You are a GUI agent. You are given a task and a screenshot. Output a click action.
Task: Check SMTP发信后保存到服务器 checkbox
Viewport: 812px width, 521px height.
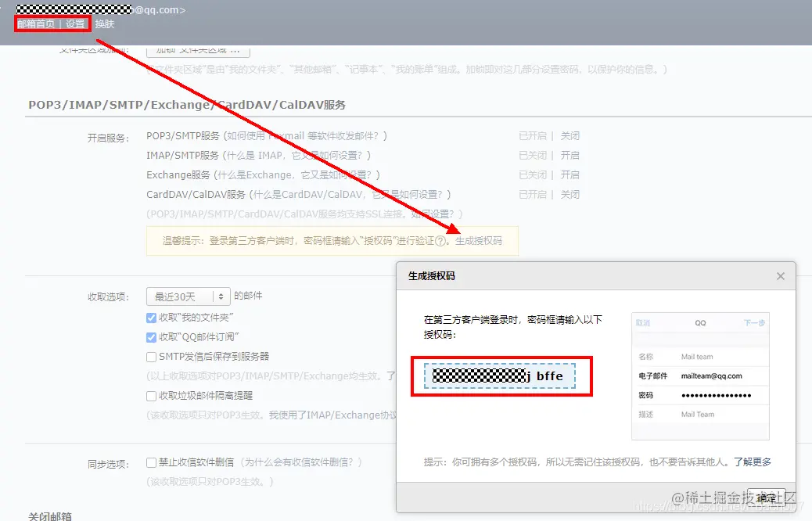(151, 357)
